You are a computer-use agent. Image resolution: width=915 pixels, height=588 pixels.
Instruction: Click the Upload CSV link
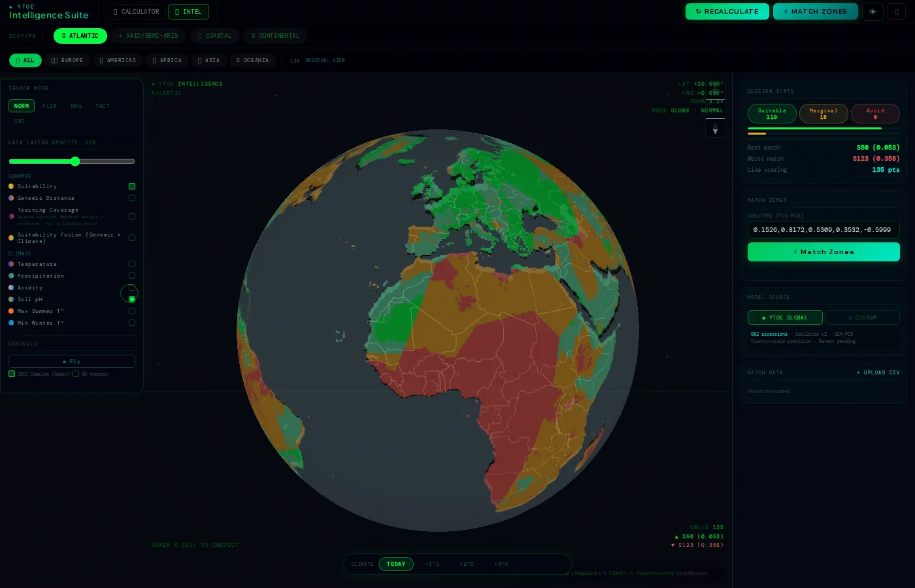point(878,372)
